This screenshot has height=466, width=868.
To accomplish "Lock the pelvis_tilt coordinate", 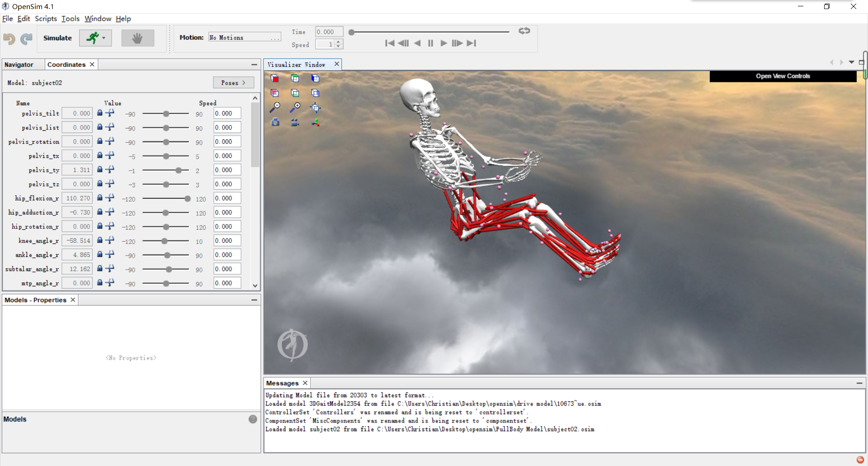I will click(x=99, y=113).
